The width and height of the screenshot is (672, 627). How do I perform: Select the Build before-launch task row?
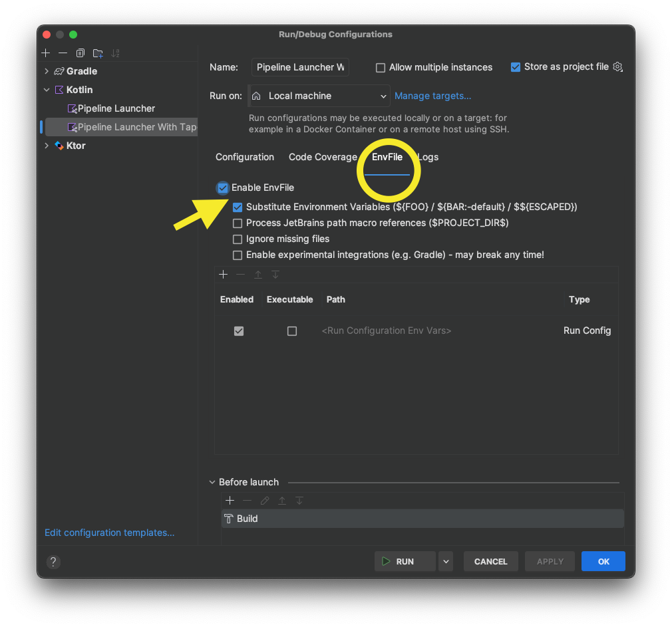click(422, 519)
